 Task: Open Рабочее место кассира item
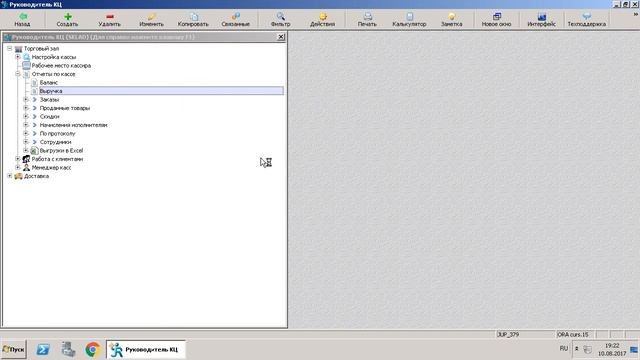click(61, 66)
